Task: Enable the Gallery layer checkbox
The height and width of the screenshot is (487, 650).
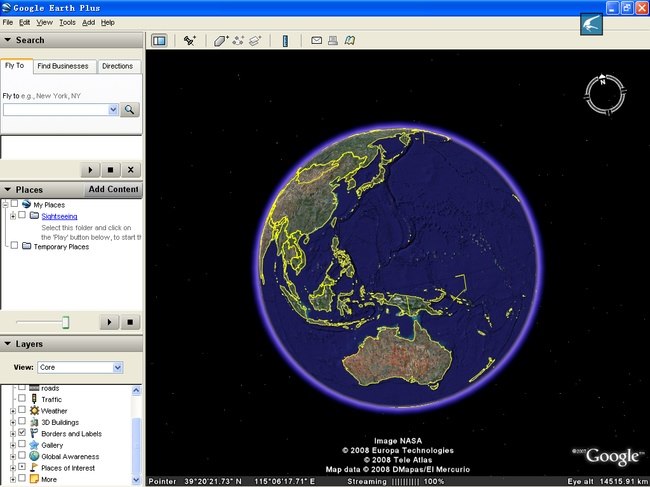Action: pyautogui.click(x=22, y=444)
